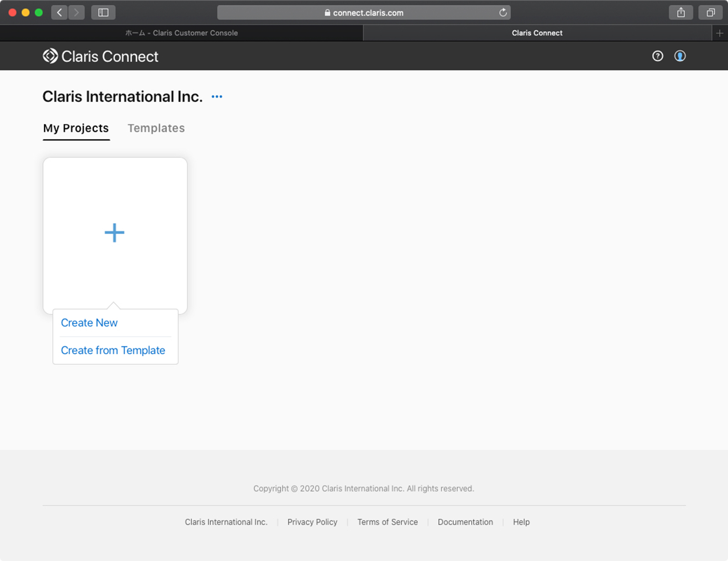The width and height of the screenshot is (728, 561).
Task: Open the Documentation footer link
Action: 465,522
